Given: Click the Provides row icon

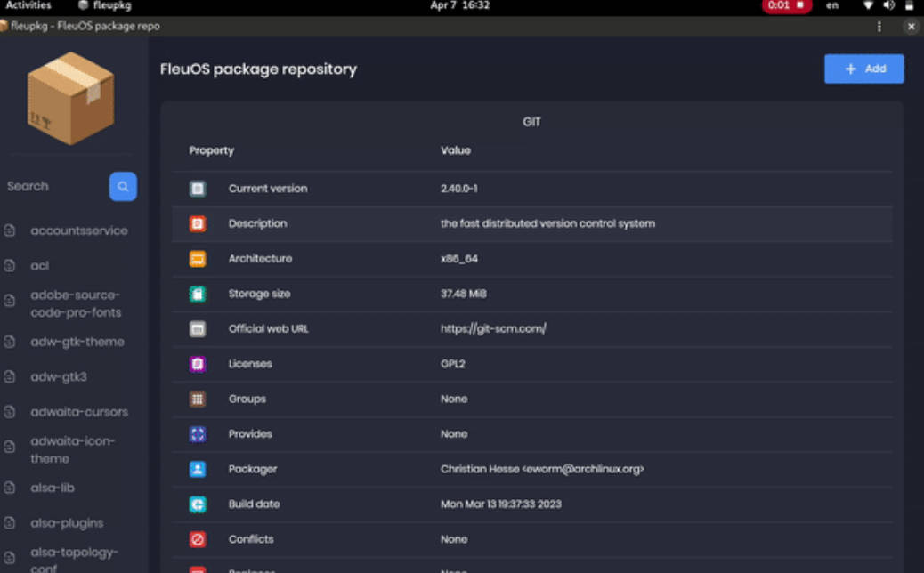Looking at the screenshot, I should [198, 434].
